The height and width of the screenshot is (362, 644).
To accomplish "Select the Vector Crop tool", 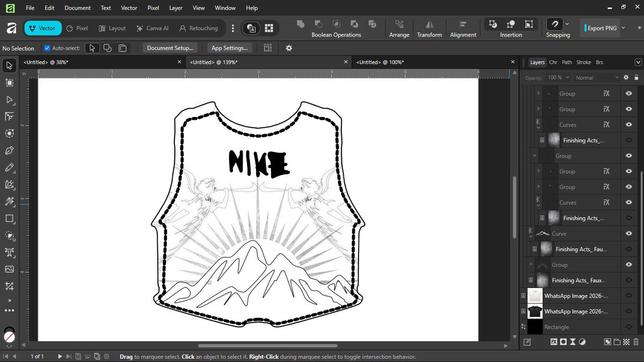I will coord(9,286).
